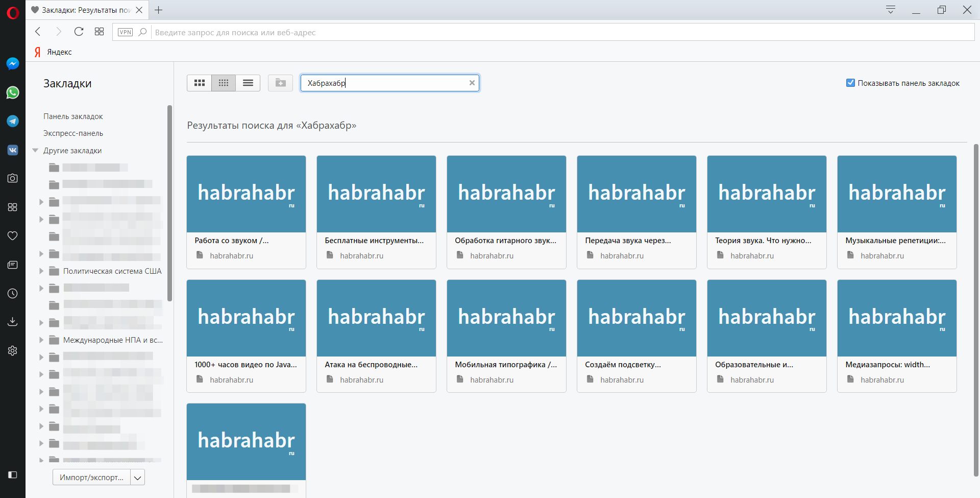The width and height of the screenshot is (980, 498).
Task: Open the Обработка гитарного звук... bookmark
Action: tap(506, 212)
